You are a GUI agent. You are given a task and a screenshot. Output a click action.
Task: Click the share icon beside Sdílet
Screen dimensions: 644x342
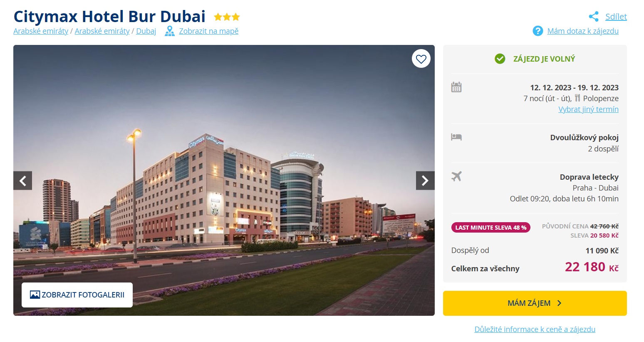pyautogui.click(x=594, y=17)
